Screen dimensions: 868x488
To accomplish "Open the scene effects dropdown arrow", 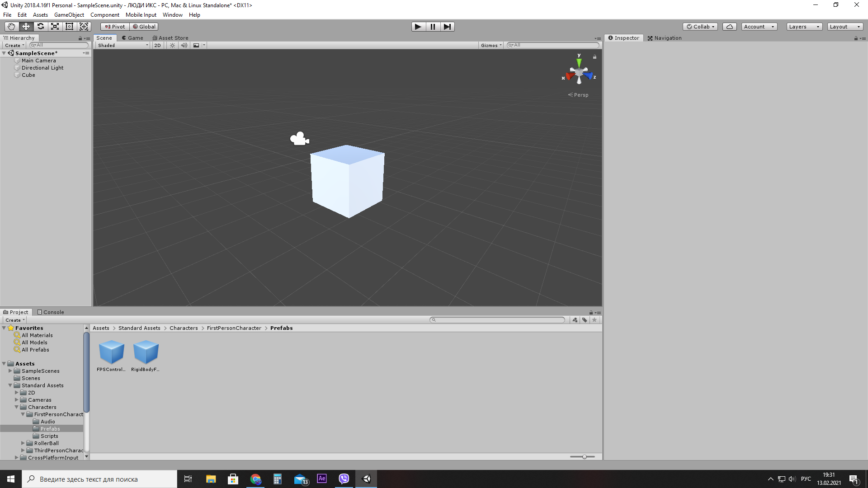I will (204, 45).
